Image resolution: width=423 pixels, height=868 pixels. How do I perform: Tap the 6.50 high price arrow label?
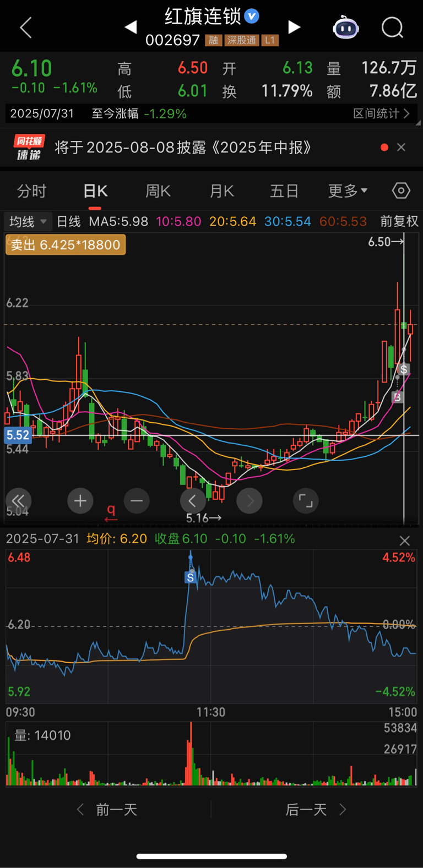tap(386, 242)
